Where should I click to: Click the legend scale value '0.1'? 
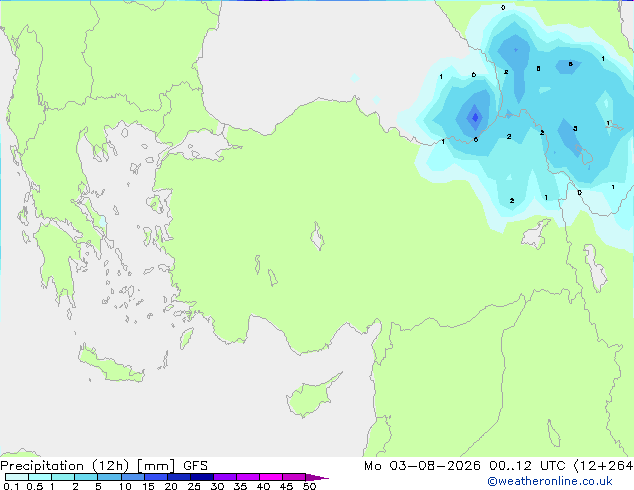click(x=11, y=486)
